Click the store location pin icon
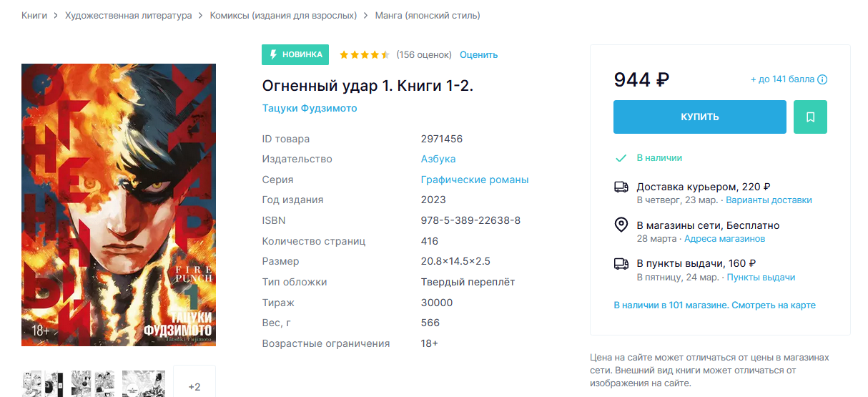Screen dimensions: 868x397 click(x=621, y=225)
